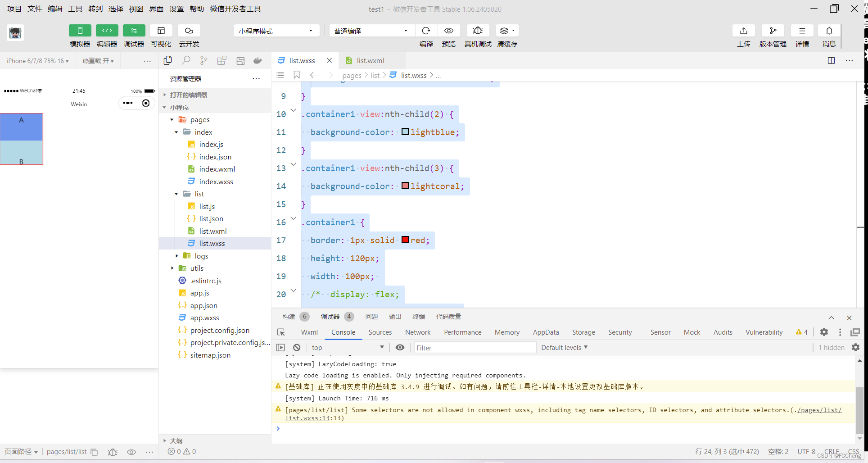This screenshot has height=463, width=868.
Task: Click the console Filter input field
Action: pyautogui.click(x=473, y=347)
